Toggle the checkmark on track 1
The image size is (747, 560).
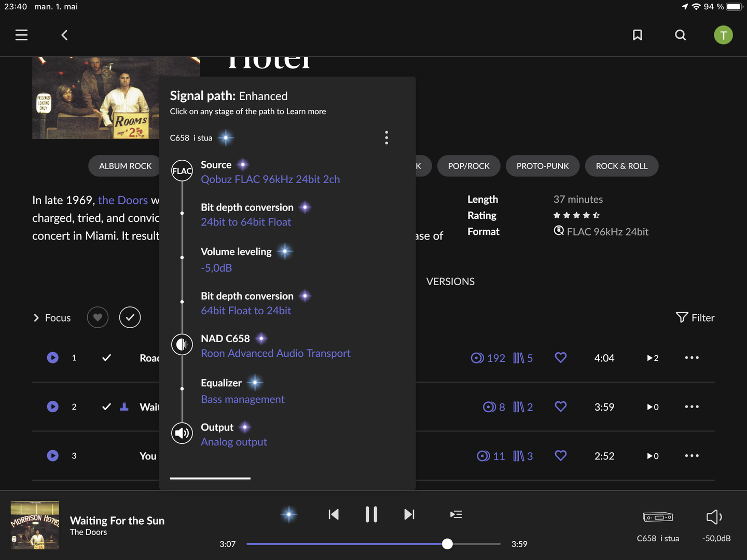106,358
